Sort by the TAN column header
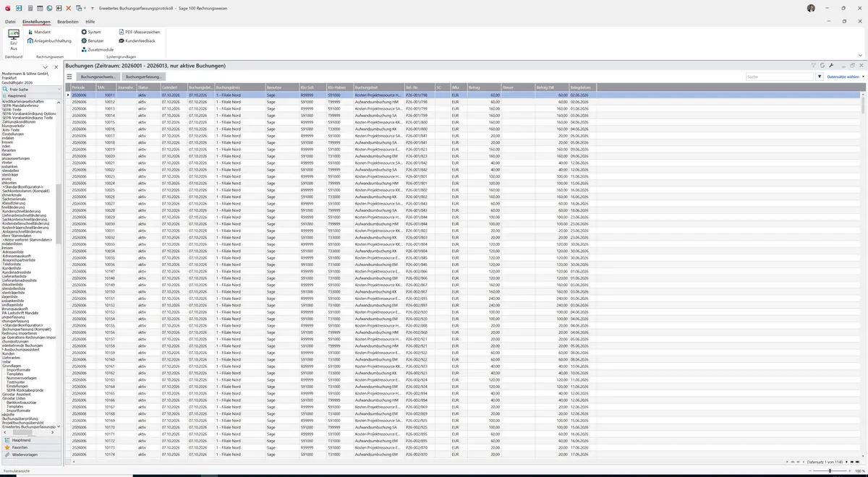 (106, 87)
